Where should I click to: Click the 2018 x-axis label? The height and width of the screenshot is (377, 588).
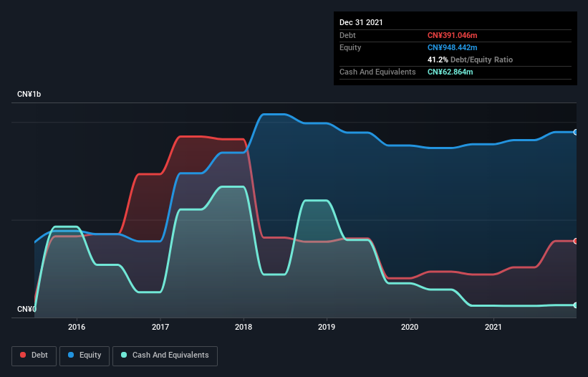click(244, 327)
